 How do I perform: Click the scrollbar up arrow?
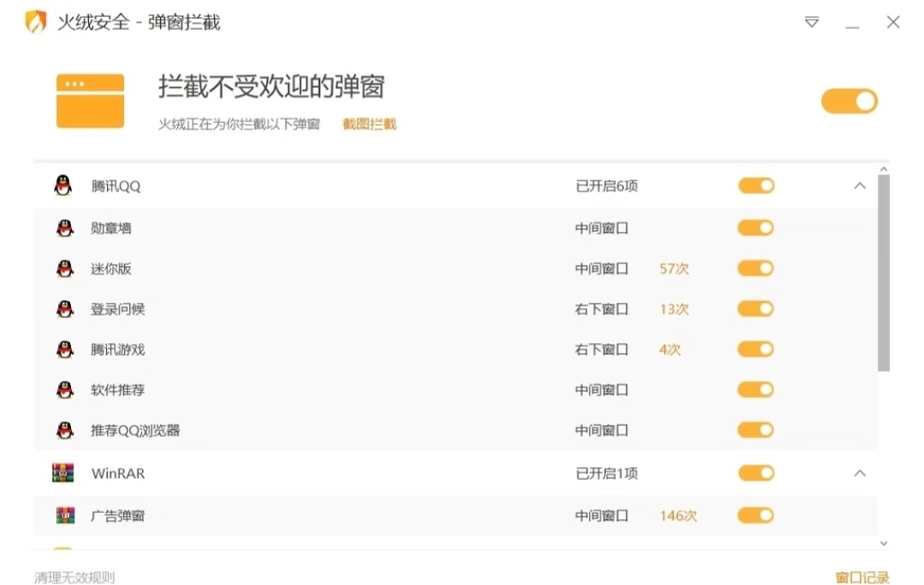pos(883,169)
